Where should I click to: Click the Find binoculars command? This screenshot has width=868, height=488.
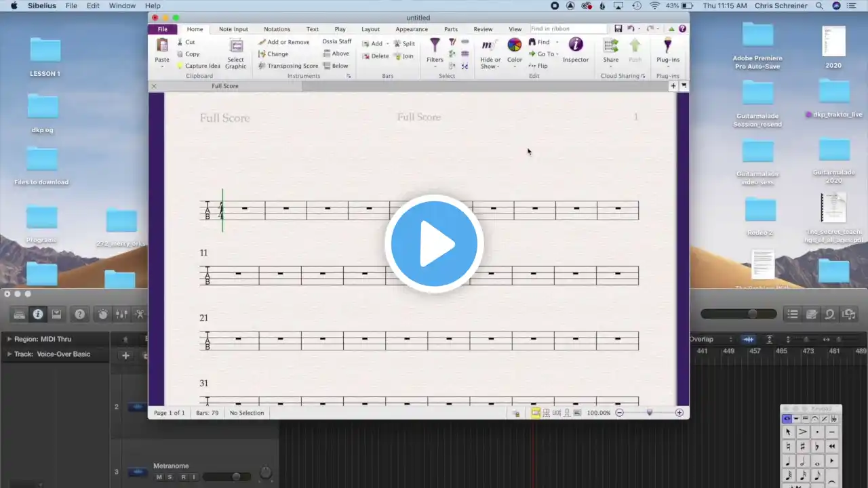click(x=539, y=42)
